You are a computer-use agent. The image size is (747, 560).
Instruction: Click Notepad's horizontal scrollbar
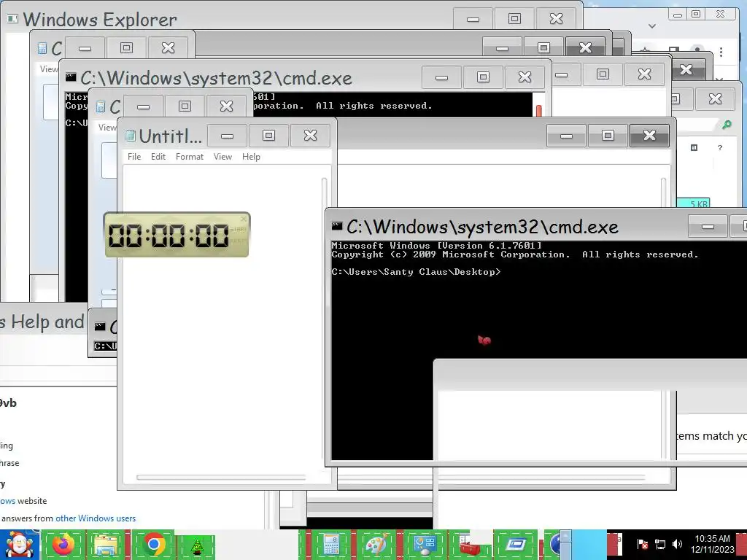pos(221,477)
